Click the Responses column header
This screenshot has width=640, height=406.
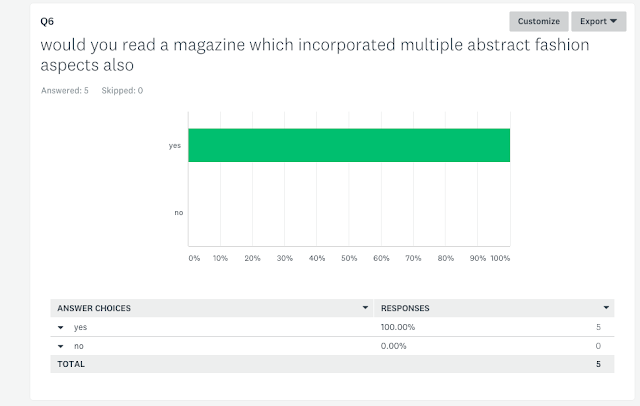coord(405,308)
